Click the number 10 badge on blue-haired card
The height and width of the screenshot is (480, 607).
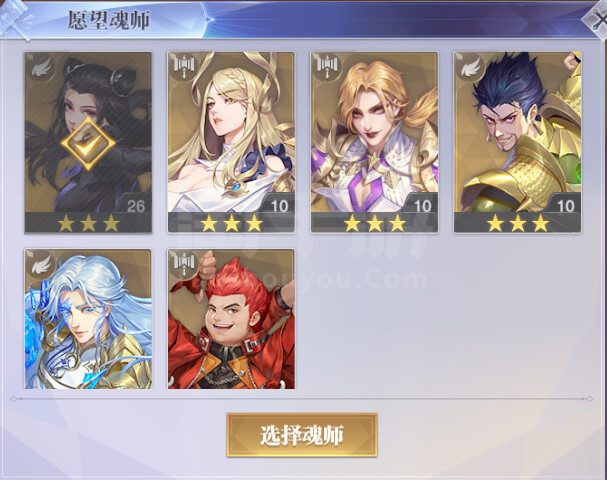pos(565,206)
